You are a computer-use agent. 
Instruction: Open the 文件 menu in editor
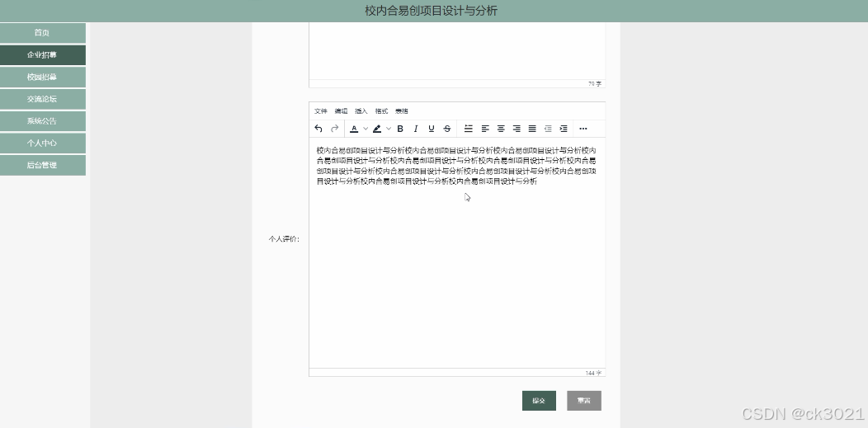point(320,111)
